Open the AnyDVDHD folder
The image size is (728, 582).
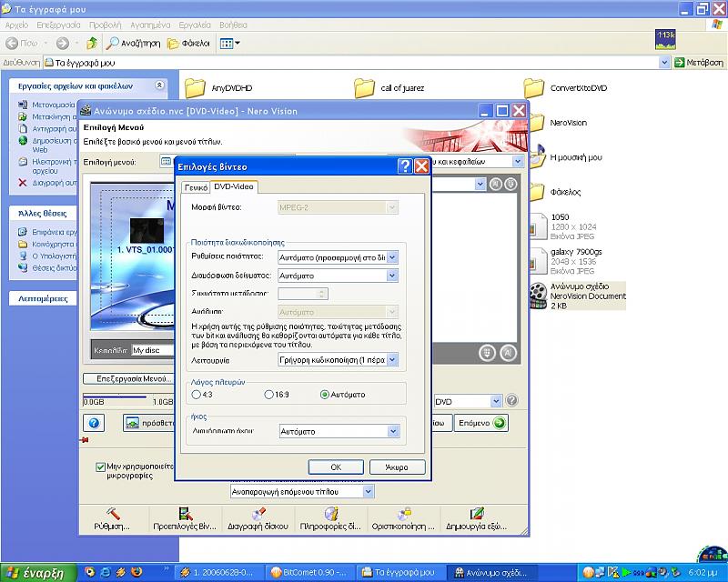pos(219,87)
